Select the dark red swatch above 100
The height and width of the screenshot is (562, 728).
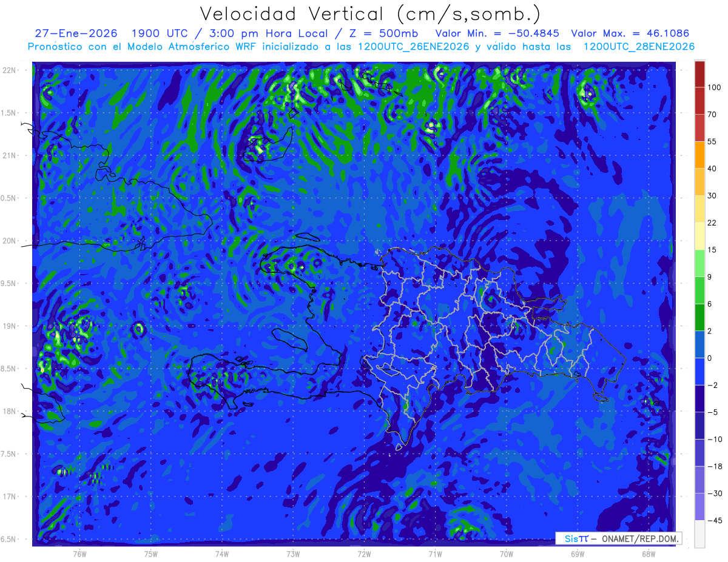click(699, 75)
